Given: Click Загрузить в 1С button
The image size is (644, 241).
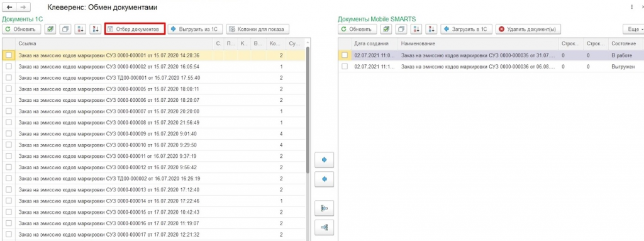Looking at the screenshot, I should (x=467, y=29).
